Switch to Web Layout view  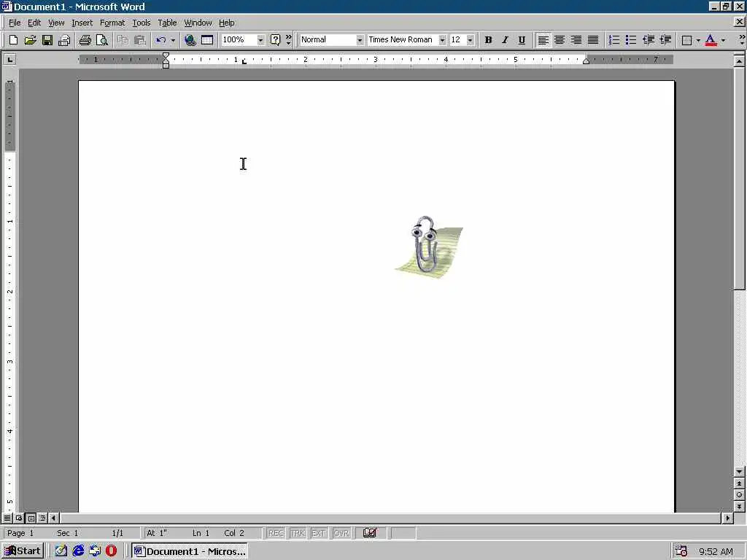click(19, 518)
